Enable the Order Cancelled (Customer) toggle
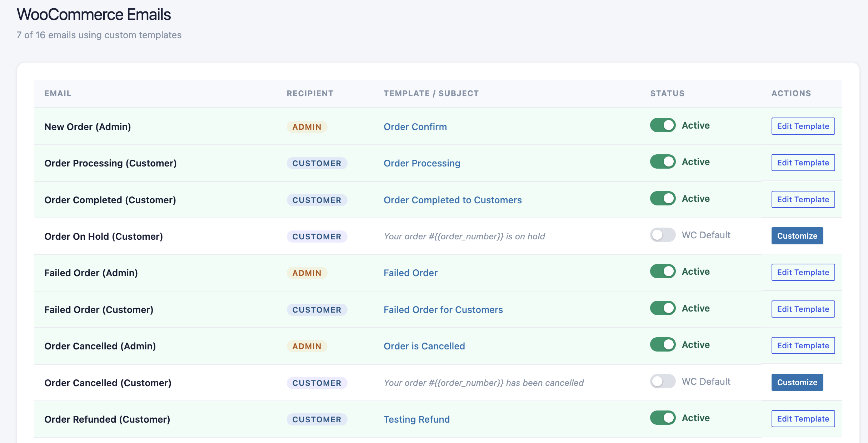 pos(663,382)
